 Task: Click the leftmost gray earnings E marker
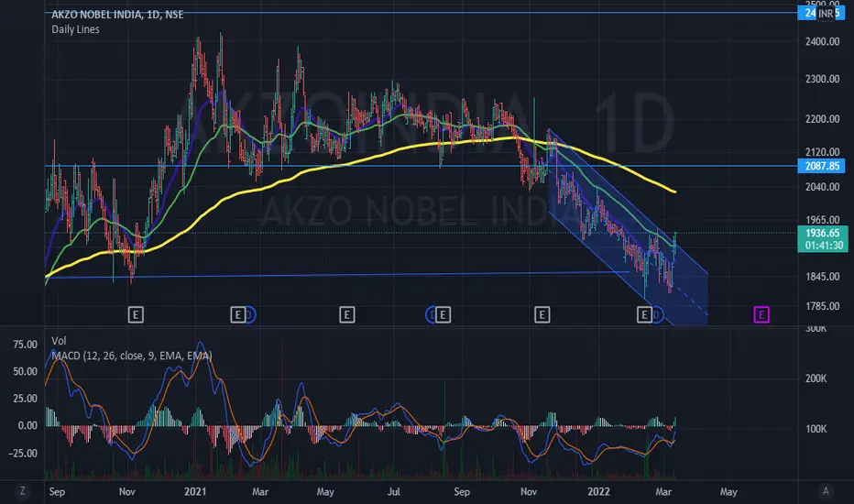tap(136, 315)
